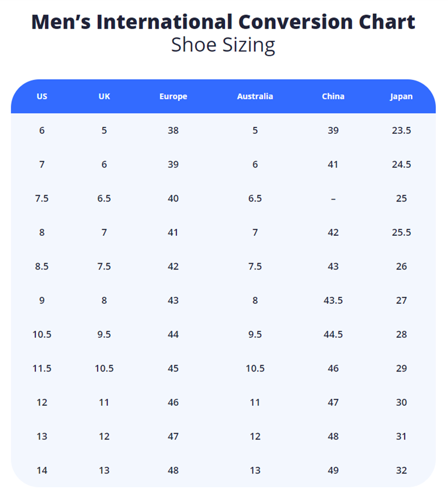Click the UK column header

[104, 96]
